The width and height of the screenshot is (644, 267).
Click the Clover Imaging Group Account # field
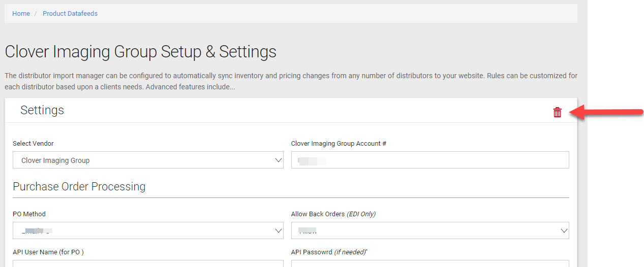pyautogui.click(x=430, y=160)
